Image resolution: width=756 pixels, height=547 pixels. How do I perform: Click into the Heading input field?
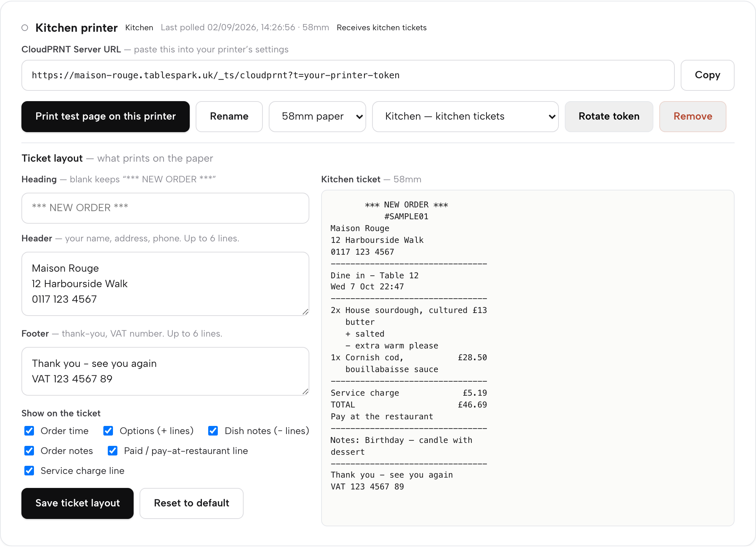pyautogui.click(x=165, y=208)
